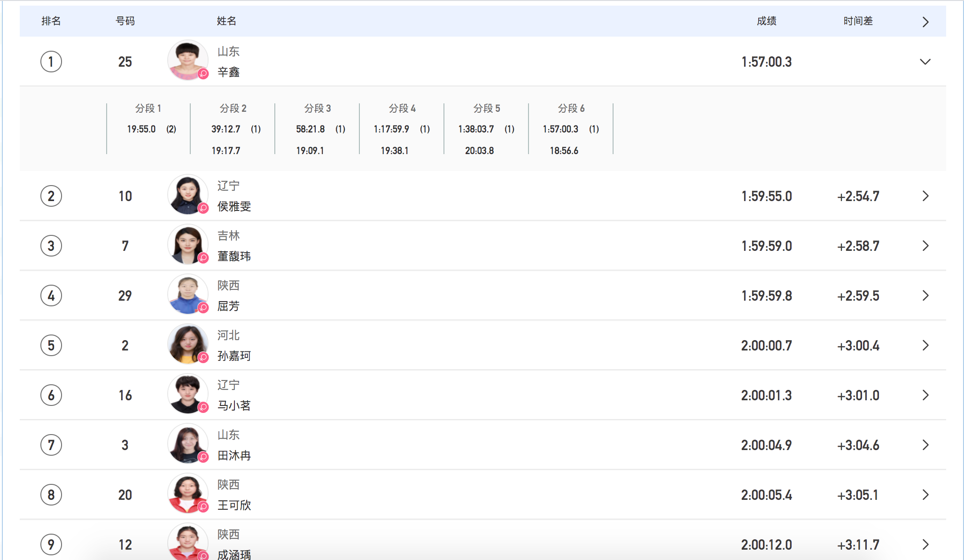
Task: Expand segment details for 董馥玮
Action: click(925, 246)
